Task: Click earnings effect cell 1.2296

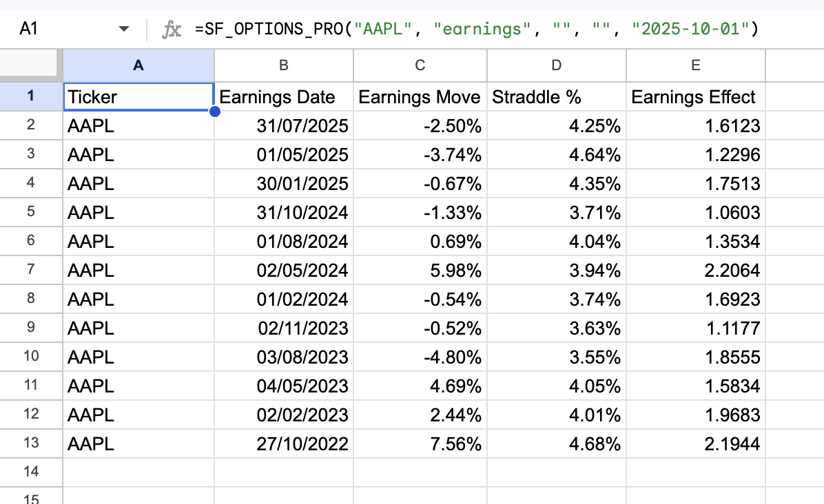Action: 696,154
